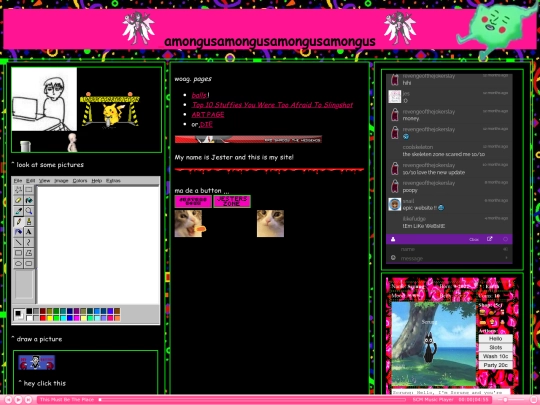Click the Party 20c button
Screen dimensions: 540x405
coord(496,365)
